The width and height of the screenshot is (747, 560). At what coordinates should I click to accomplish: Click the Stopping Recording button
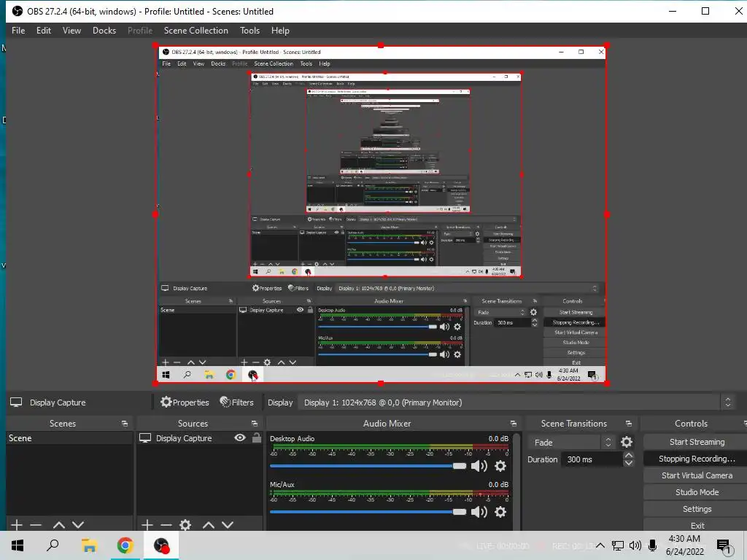point(697,459)
